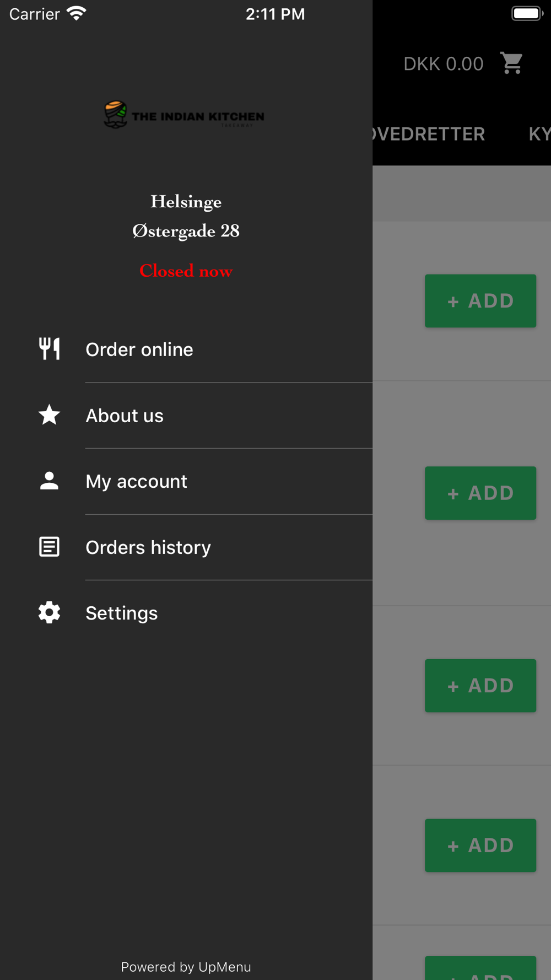Select the partially visible KY tab

click(x=539, y=134)
